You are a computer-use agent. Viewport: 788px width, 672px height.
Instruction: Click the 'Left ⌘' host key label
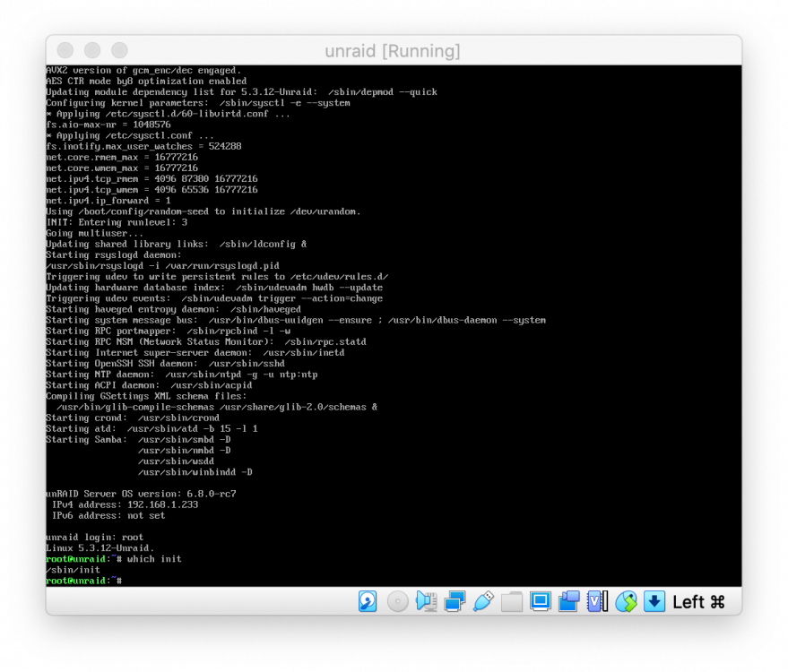click(x=698, y=602)
